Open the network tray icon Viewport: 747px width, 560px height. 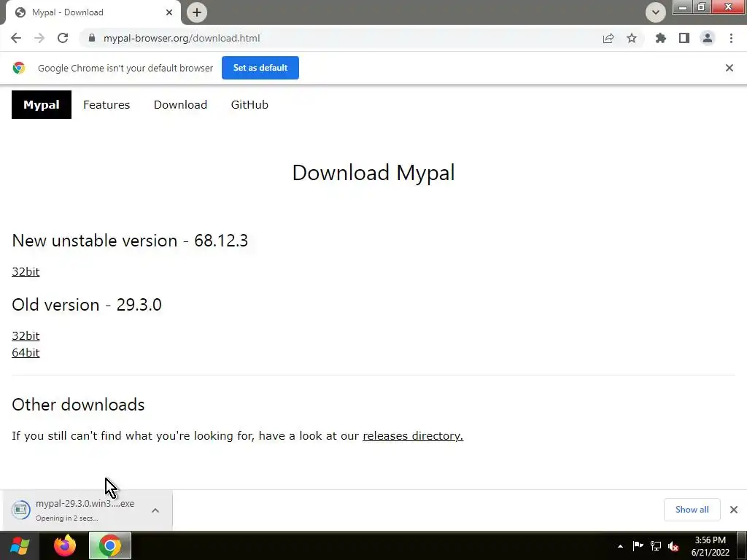pos(656,546)
